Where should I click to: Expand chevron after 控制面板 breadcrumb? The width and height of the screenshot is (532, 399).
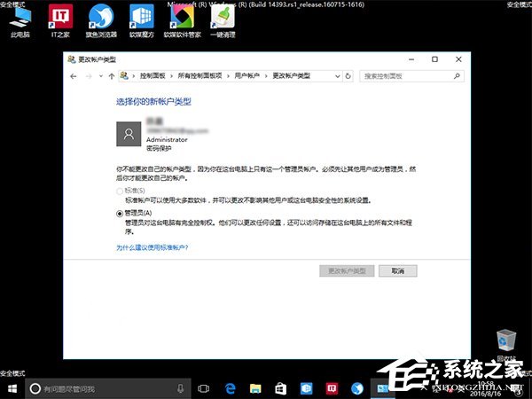point(171,76)
